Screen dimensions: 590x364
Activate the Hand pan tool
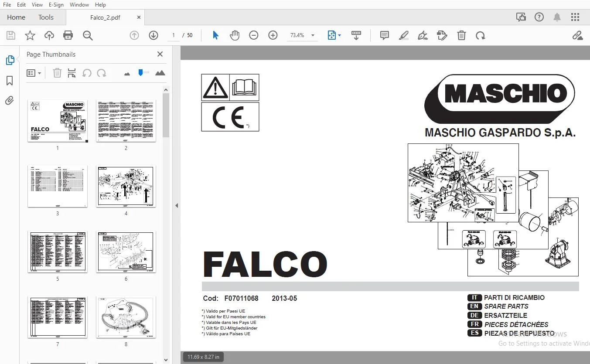[x=235, y=35]
